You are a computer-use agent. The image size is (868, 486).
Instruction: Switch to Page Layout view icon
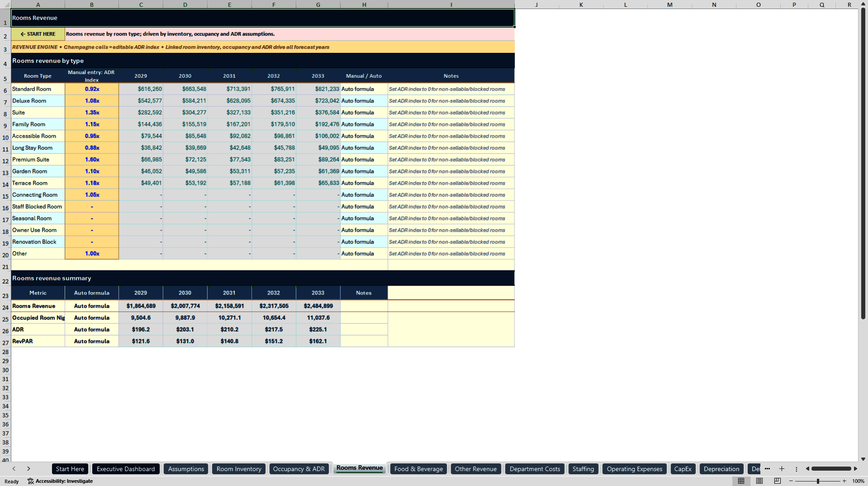tap(759, 481)
